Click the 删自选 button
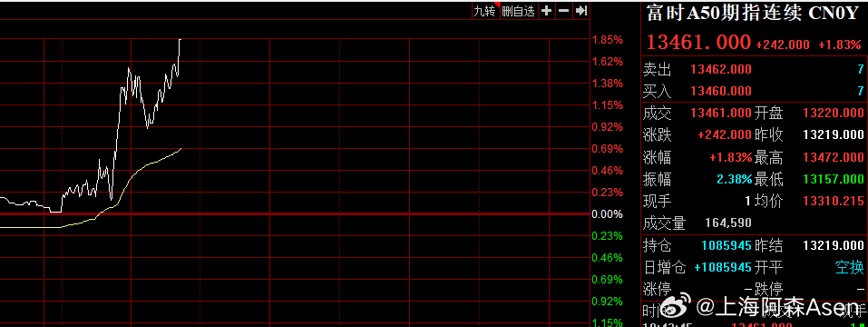The width and height of the screenshot is (868, 327). 518,11
